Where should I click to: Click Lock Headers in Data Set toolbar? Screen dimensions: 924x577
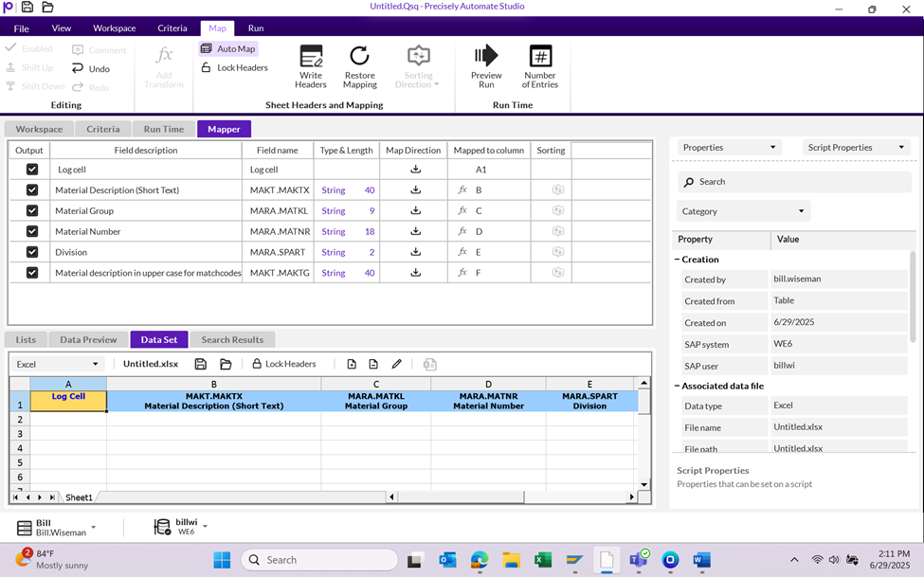click(x=284, y=364)
